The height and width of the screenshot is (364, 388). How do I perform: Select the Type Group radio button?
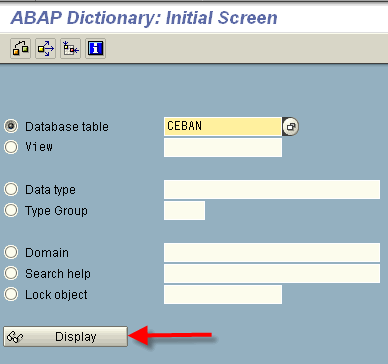tap(11, 210)
